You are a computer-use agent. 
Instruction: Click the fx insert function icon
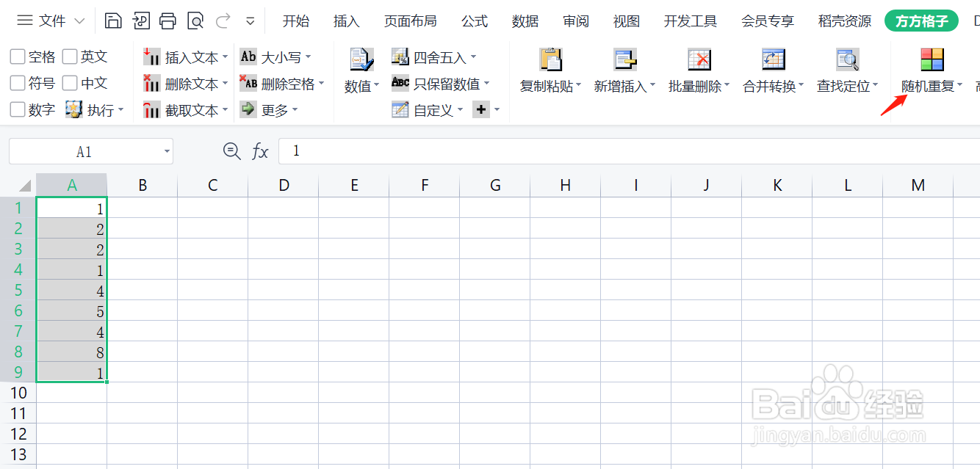coord(260,152)
